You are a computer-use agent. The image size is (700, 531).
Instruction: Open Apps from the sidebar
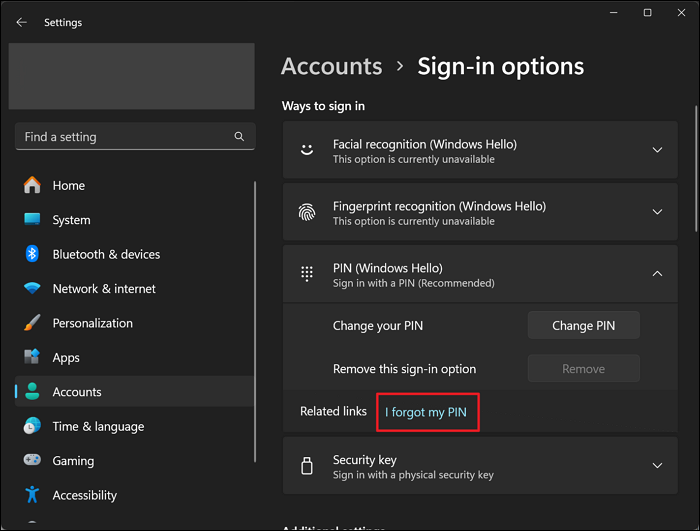pyautogui.click(x=66, y=358)
